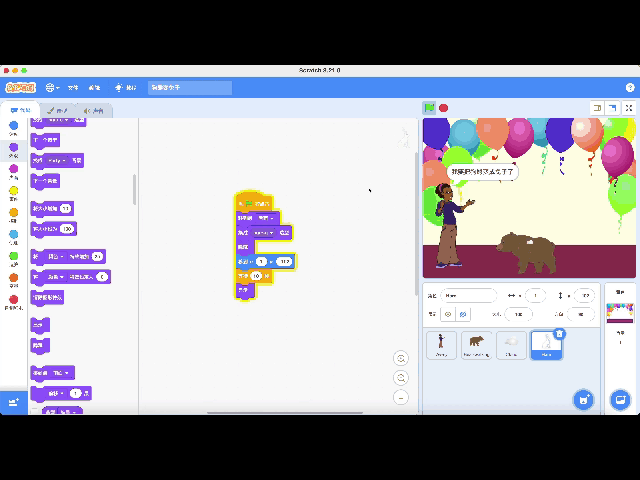
Task: Select the blue Motion block category
Action: pos(13,128)
